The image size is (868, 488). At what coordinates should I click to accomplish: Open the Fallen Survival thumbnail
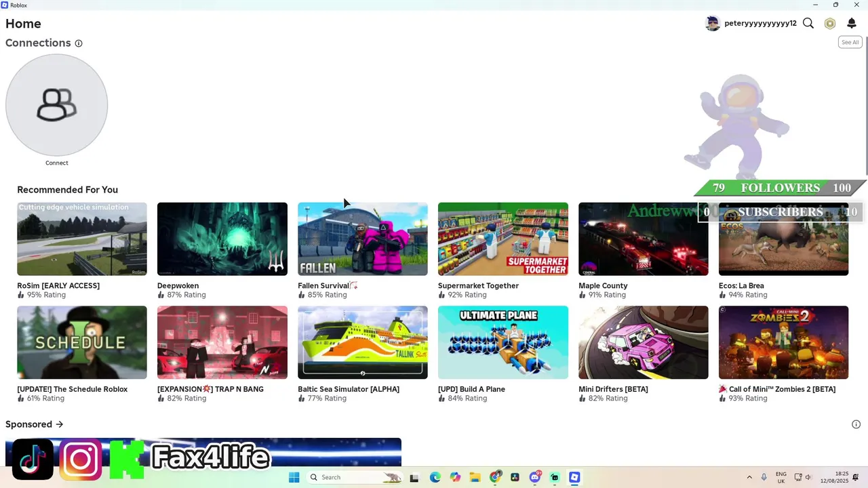pyautogui.click(x=363, y=239)
